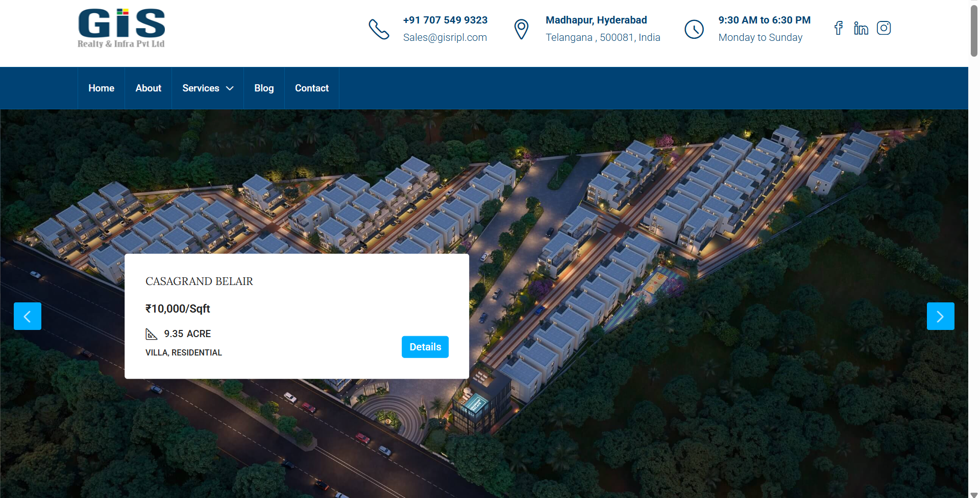Go to the previous slide arrow
This screenshot has height=498, width=980.
click(28, 316)
